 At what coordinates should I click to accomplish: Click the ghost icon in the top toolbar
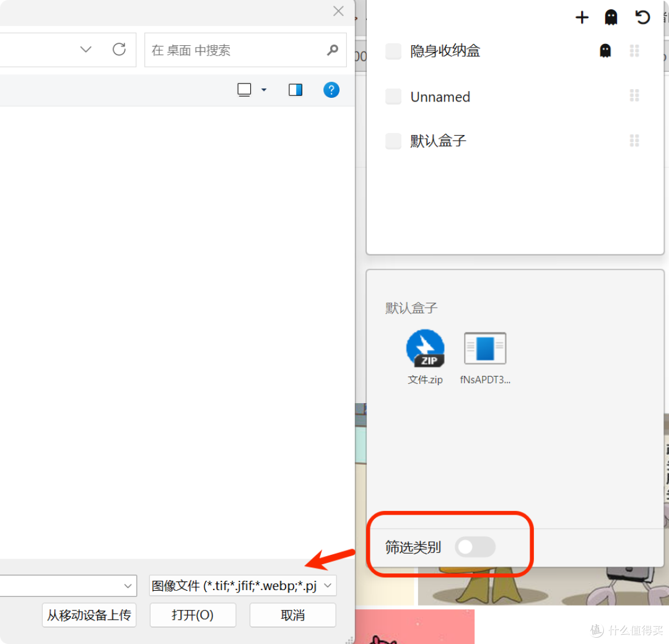click(611, 17)
